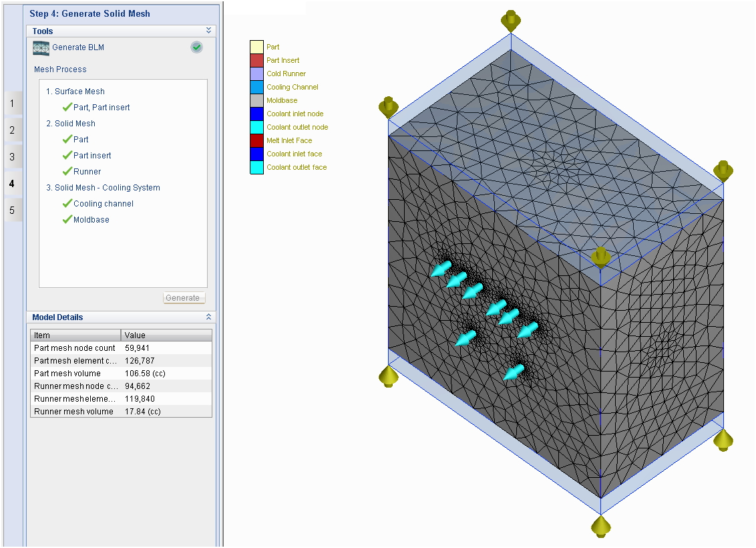The width and height of the screenshot is (756, 548).
Task: Click the checkmark beside Moldbase
Action: pyautogui.click(x=67, y=219)
